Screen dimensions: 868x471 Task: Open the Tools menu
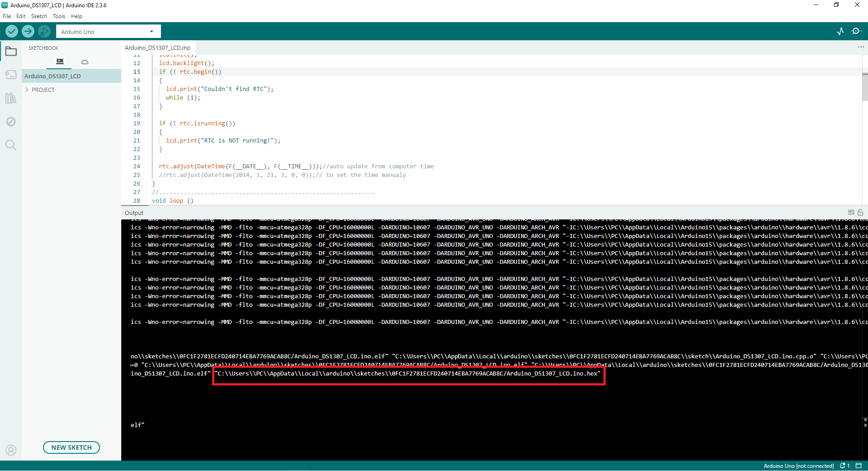59,16
